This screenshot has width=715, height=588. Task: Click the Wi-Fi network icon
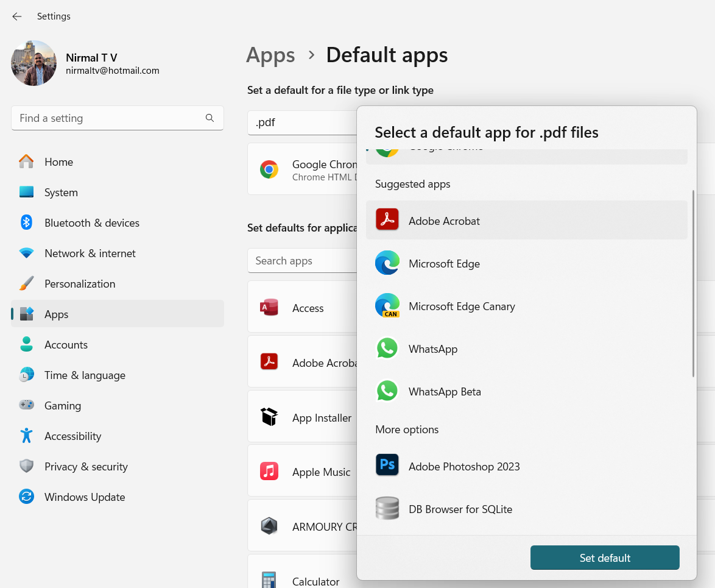(26, 253)
